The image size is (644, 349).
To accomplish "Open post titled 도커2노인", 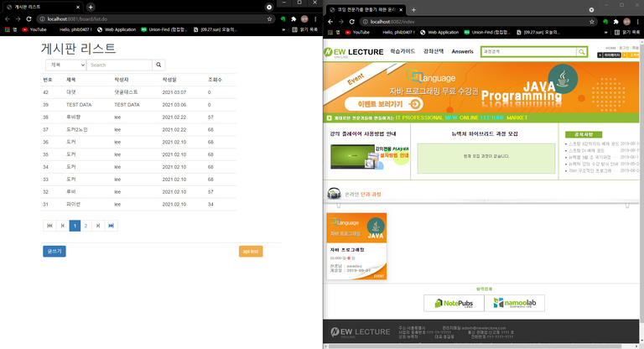I will 77,129.
